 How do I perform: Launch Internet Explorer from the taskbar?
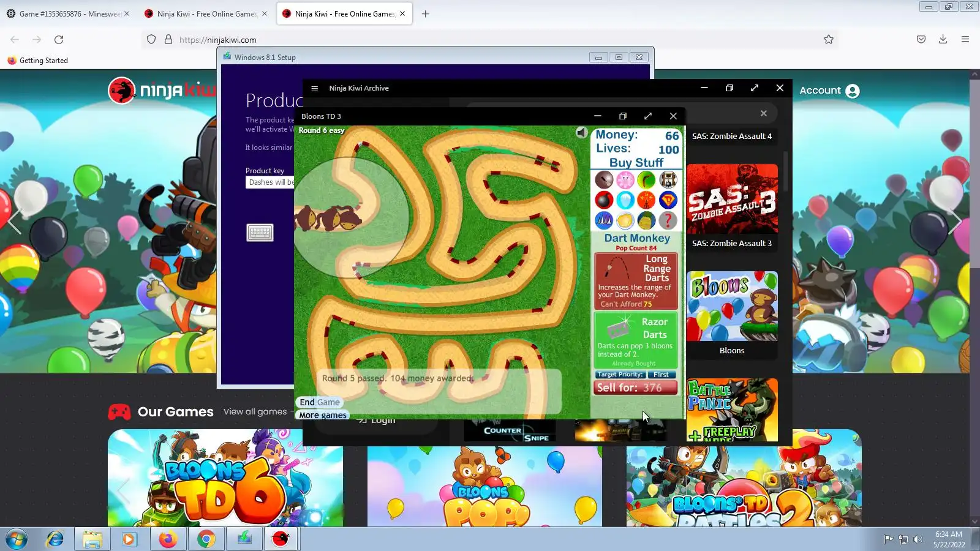coord(55,539)
